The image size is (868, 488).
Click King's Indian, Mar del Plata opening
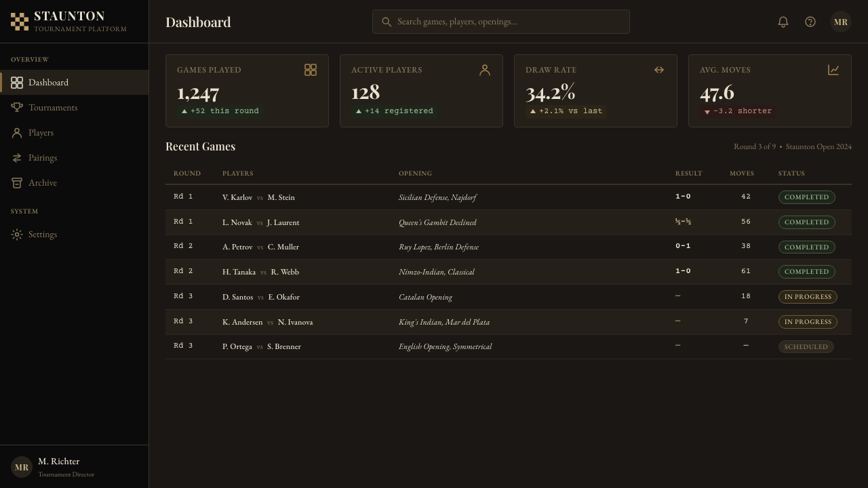click(444, 322)
